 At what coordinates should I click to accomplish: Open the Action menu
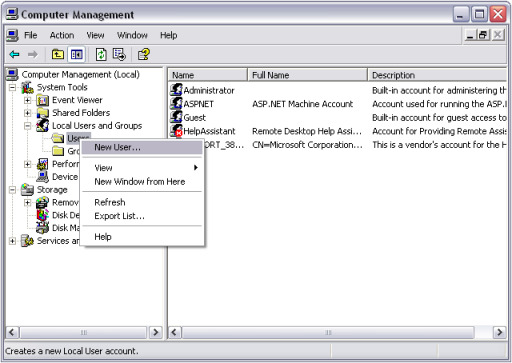click(x=62, y=35)
